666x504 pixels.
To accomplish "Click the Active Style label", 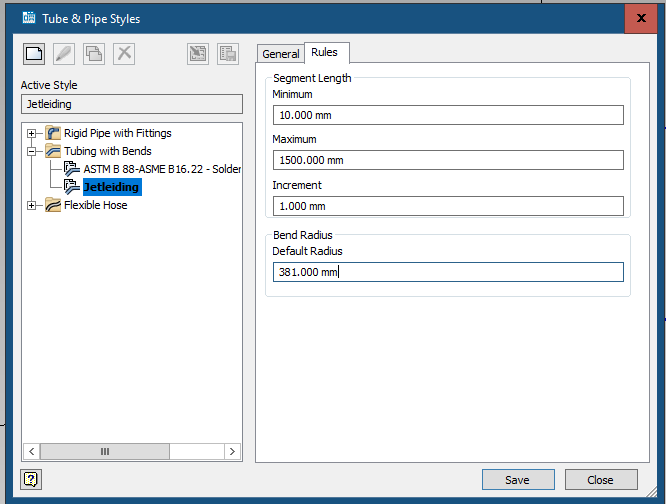I will (x=49, y=85).
